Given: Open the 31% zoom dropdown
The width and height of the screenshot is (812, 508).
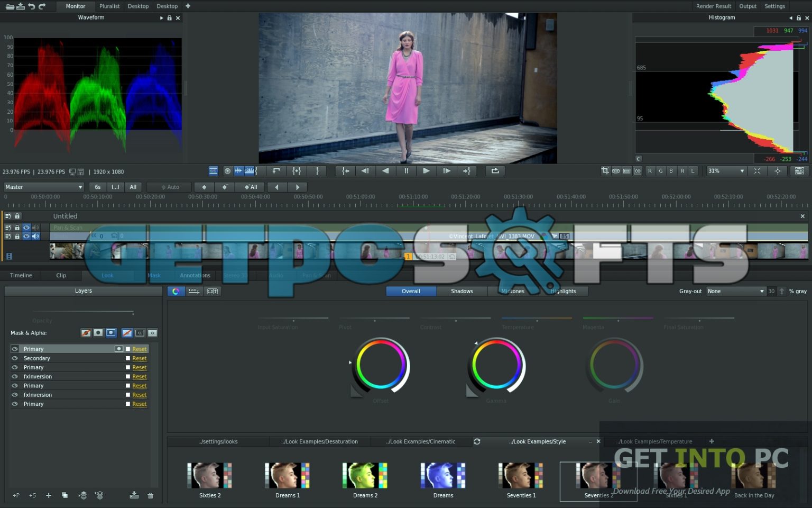Looking at the screenshot, I should (x=726, y=171).
